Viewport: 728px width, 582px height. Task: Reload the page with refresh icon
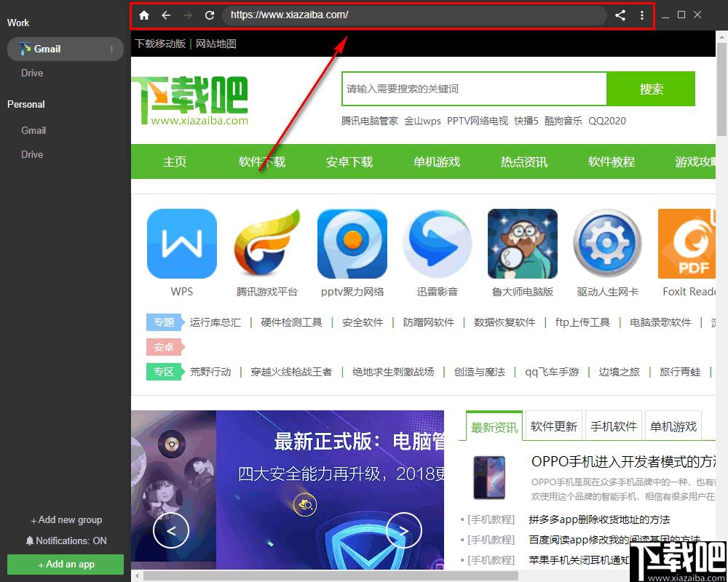click(x=210, y=15)
